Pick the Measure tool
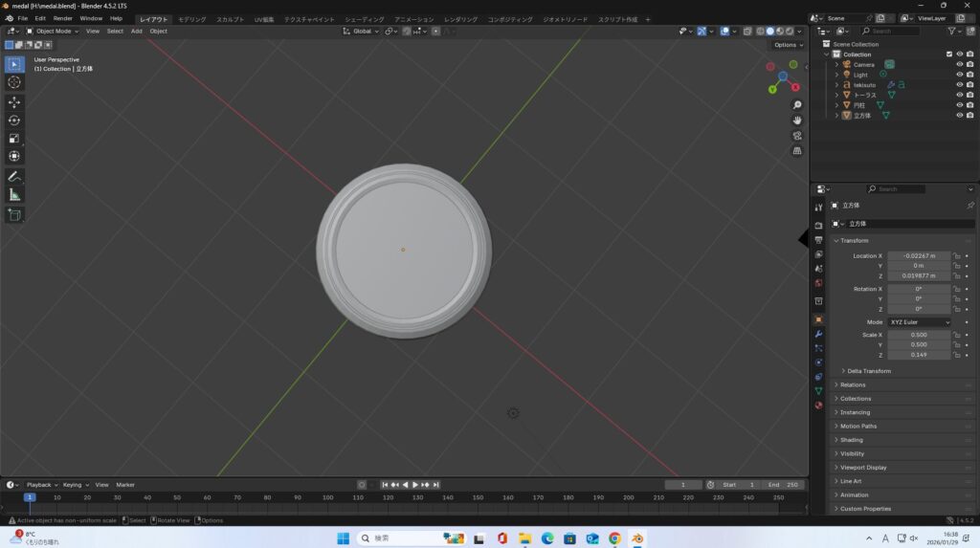 coord(14,195)
